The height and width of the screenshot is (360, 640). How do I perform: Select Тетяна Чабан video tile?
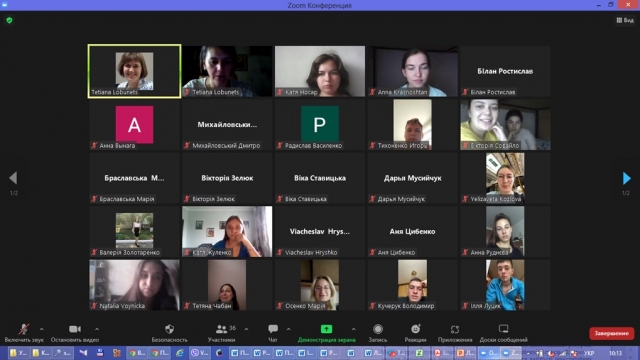[227, 285]
